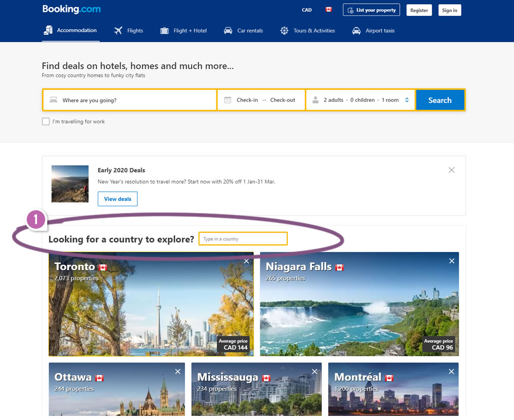The width and height of the screenshot is (514, 420).
Task: Open the Check-out date picker
Action: point(283,100)
